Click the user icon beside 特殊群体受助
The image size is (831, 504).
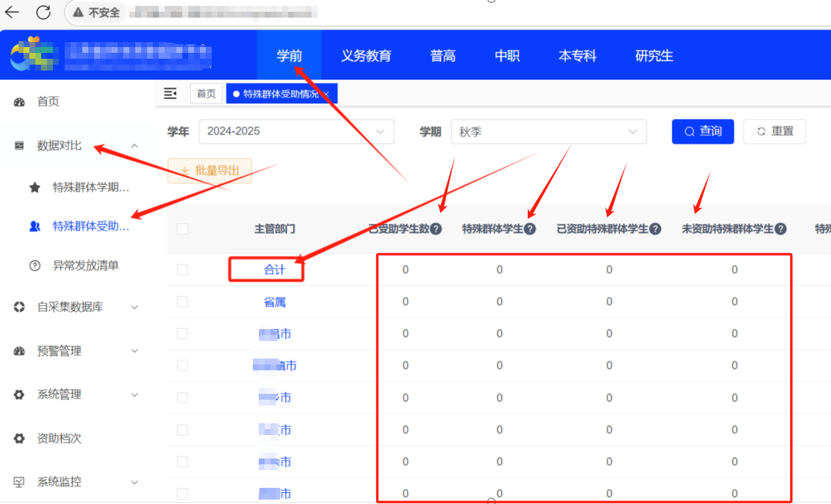tap(35, 226)
